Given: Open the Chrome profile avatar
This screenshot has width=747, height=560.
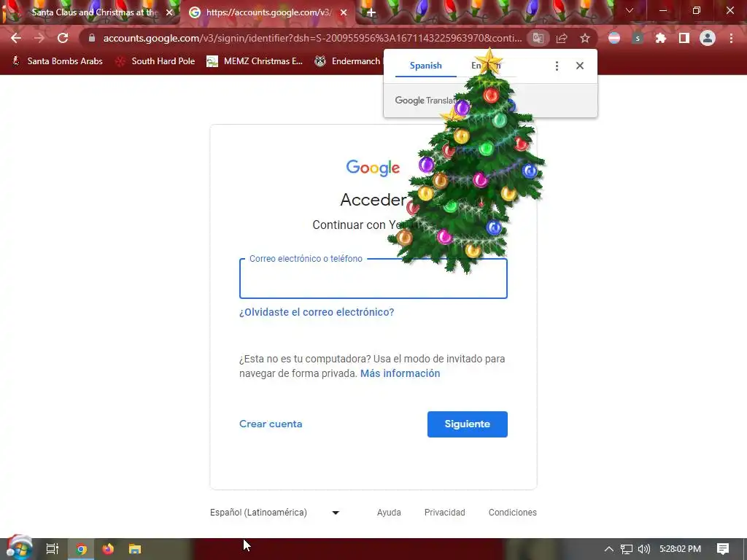Looking at the screenshot, I should click(708, 38).
